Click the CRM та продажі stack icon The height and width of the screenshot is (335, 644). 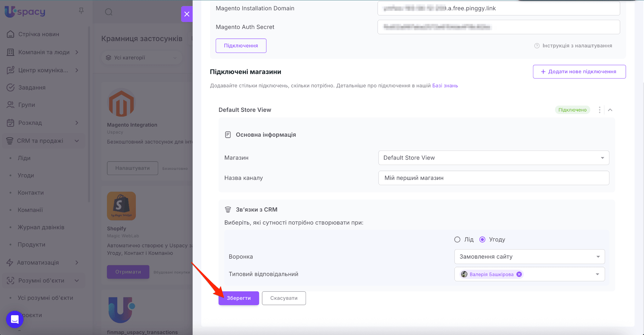tap(10, 141)
